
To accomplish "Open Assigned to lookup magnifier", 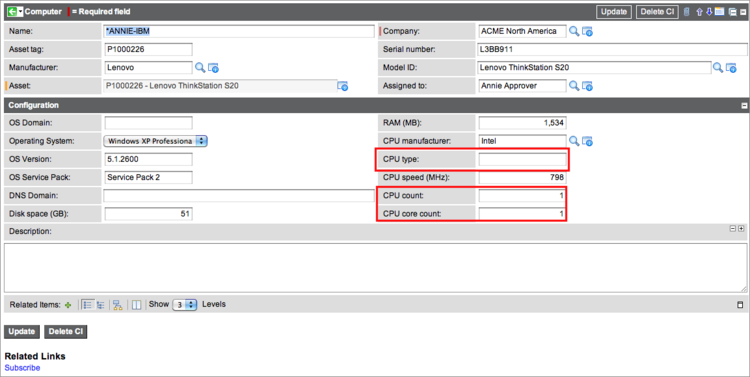I will pos(574,86).
